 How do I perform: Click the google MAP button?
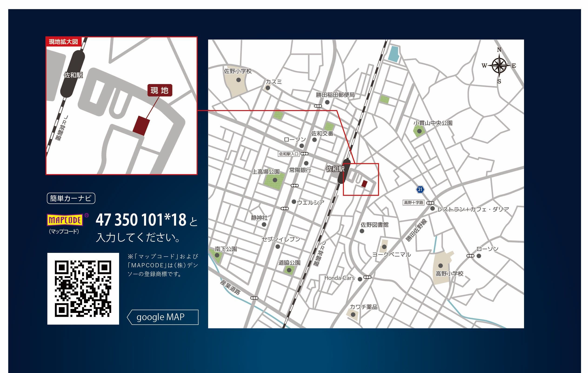(x=163, y=317)
